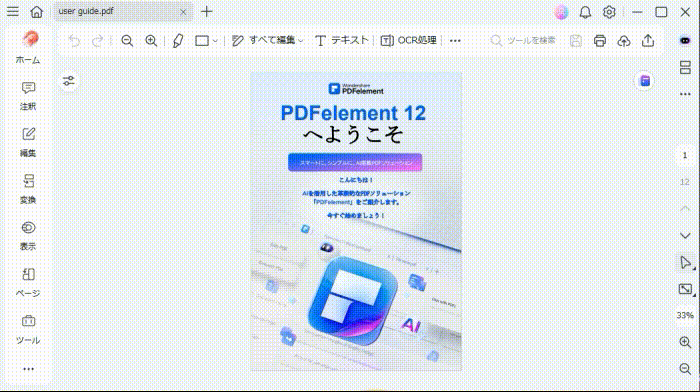This screenshot has height=392, width=700.
Task: Open settings gear in title bar
Action: point(609,12)
